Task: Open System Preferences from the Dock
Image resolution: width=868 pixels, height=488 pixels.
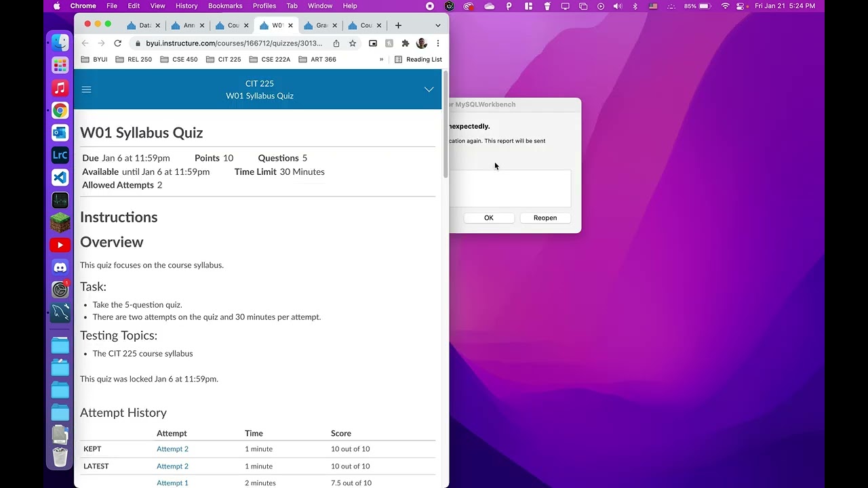Action: pyautogui.click(x=60, y=290)
